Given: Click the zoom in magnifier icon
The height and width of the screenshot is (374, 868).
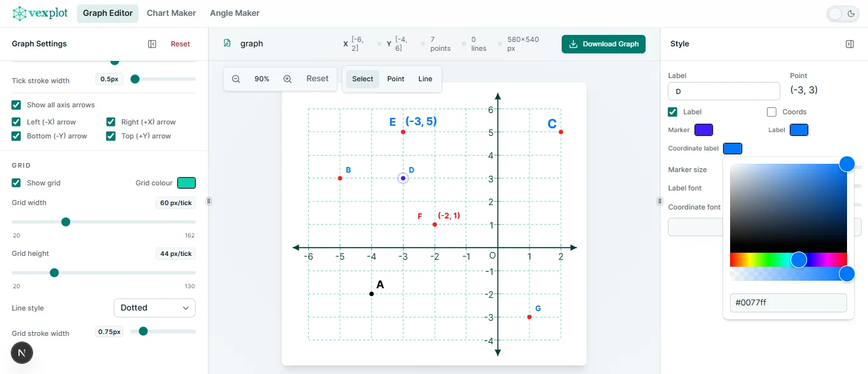Looking at the screenshot, I should click(x=287, y=79).
